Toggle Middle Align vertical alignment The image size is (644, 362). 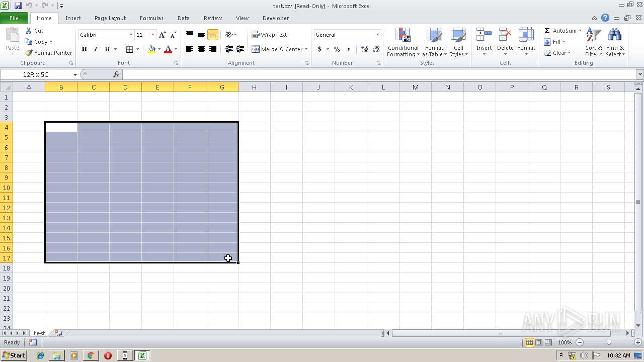tap(201, 35)
